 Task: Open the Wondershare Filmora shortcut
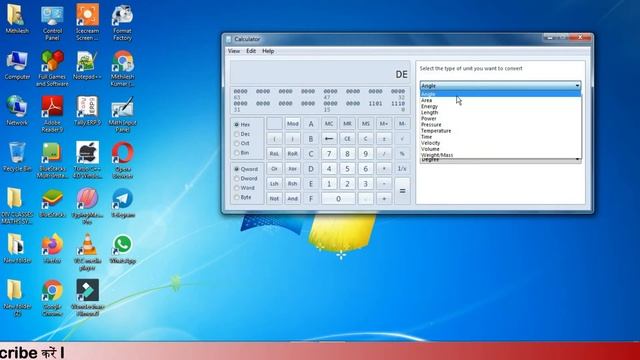pos(87,298)
